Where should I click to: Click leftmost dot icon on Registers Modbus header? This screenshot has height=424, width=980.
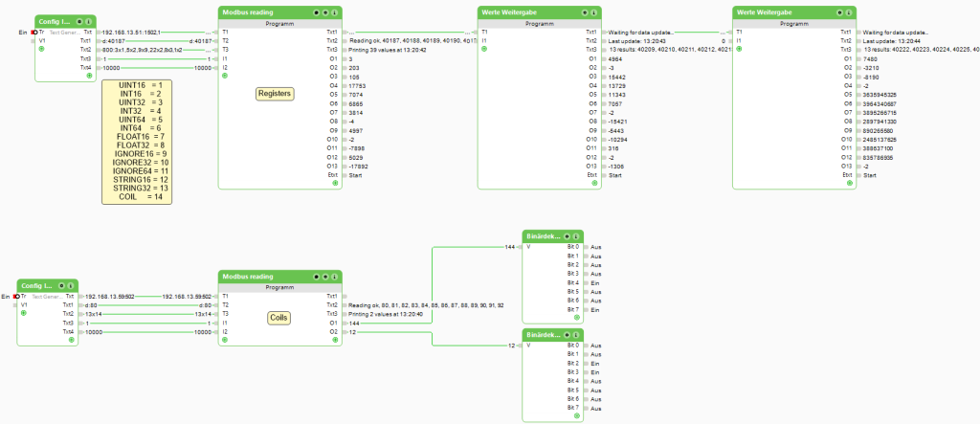(x=318, y=12)
